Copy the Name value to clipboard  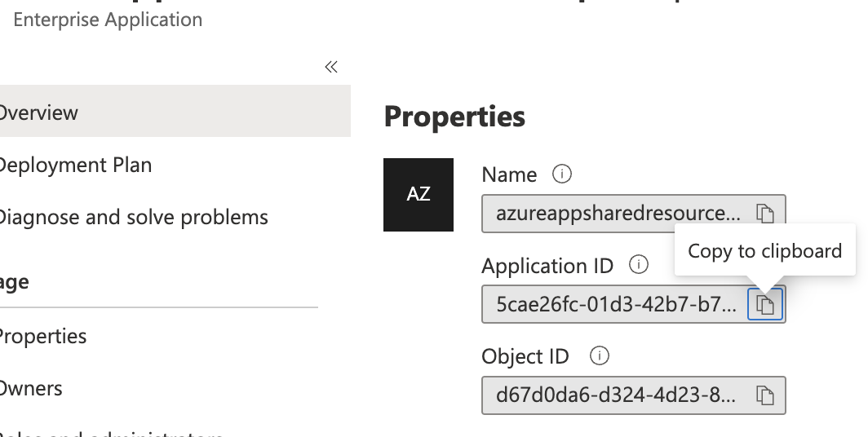(x=764, y=214)
